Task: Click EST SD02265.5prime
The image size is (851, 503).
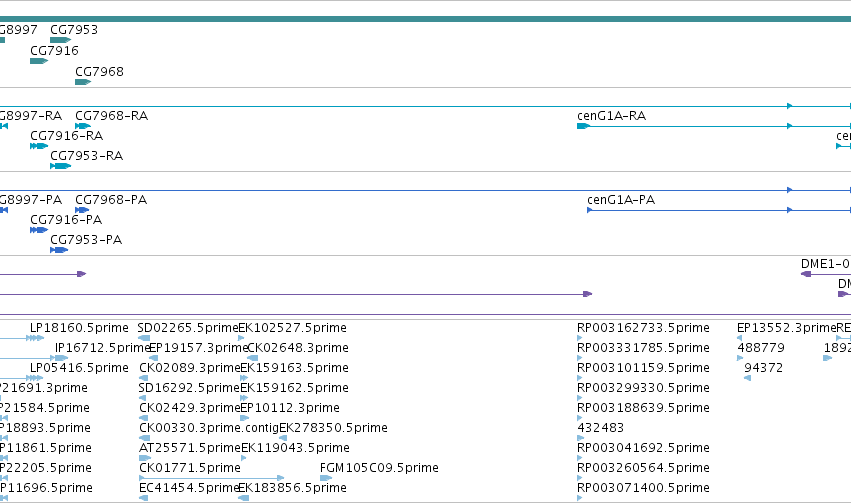Action: click(188, 328)
